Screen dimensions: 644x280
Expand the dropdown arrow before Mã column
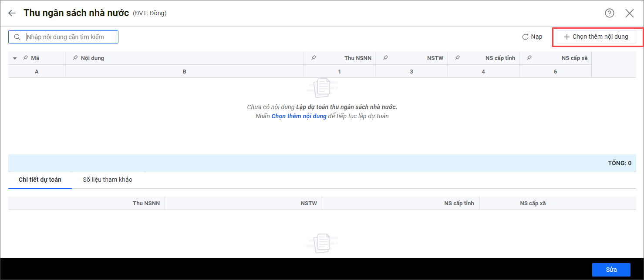pos(15,58)
